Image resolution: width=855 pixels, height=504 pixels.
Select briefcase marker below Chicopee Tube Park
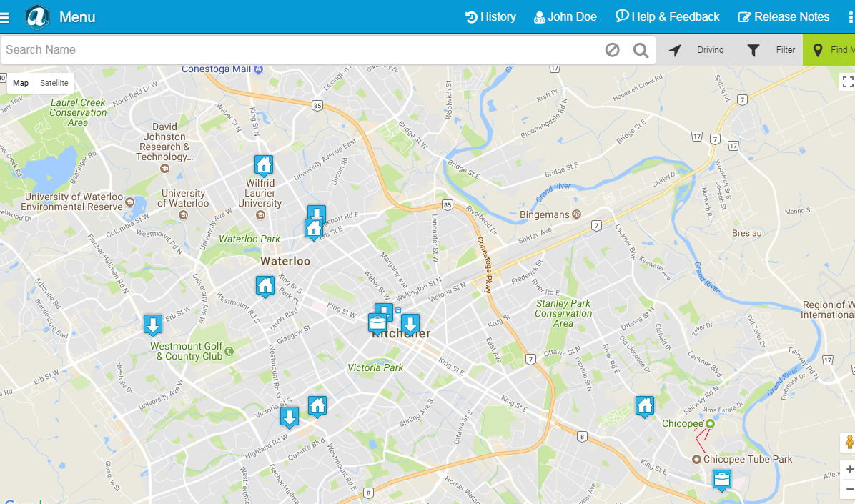(722, 480)
